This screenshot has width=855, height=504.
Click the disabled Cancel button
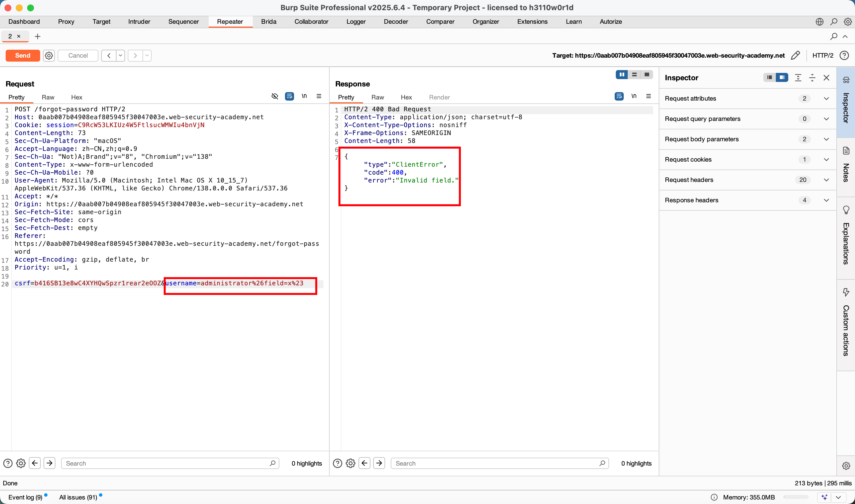78,55
